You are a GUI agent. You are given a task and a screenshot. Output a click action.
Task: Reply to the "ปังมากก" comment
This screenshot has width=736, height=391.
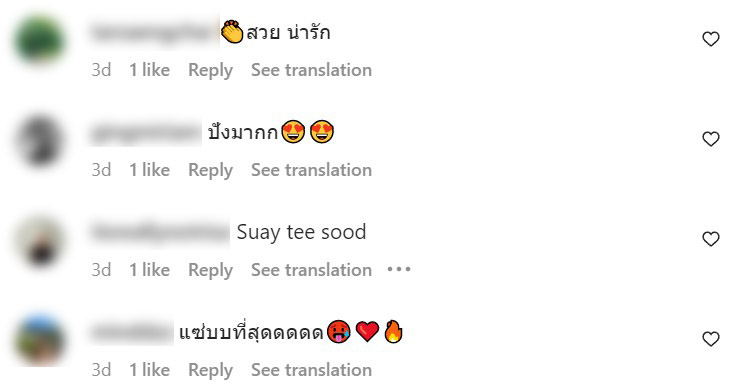[x=210, y=170]
